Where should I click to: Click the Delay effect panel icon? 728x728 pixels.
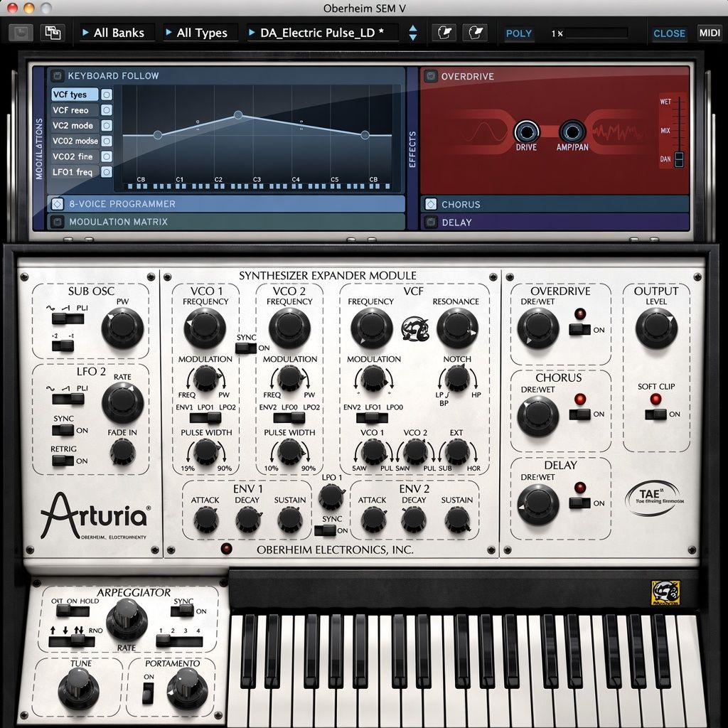pos(431,223)
